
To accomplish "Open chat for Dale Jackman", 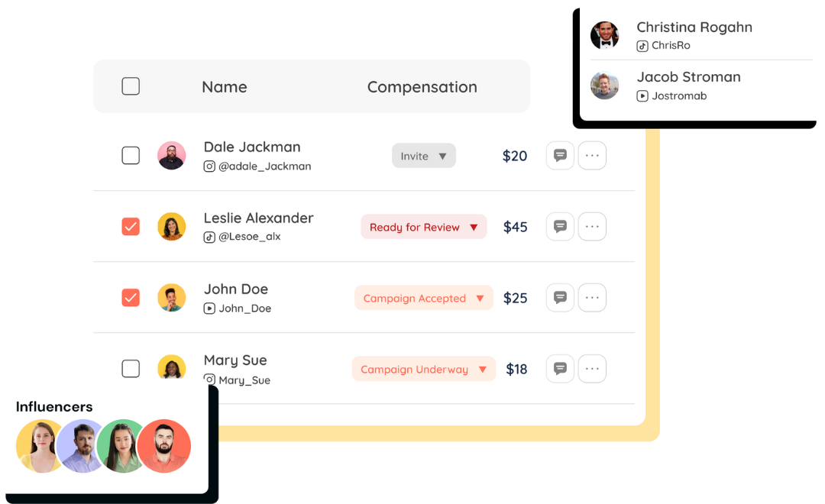I will coord(560,156).
